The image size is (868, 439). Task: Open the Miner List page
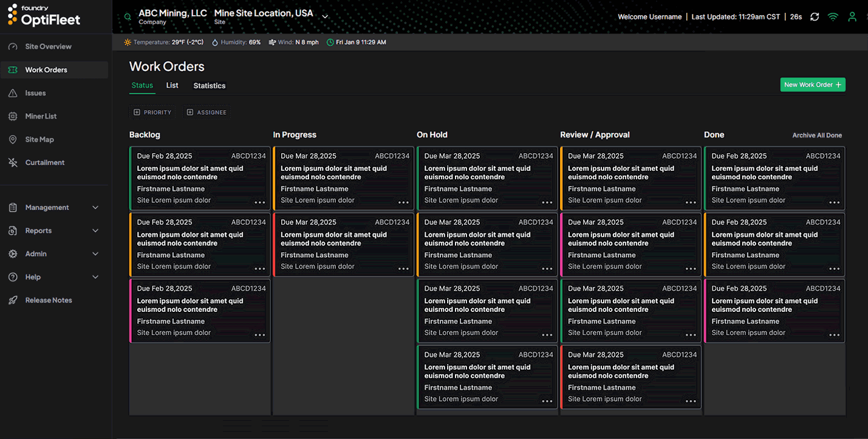tap(41, 116)
